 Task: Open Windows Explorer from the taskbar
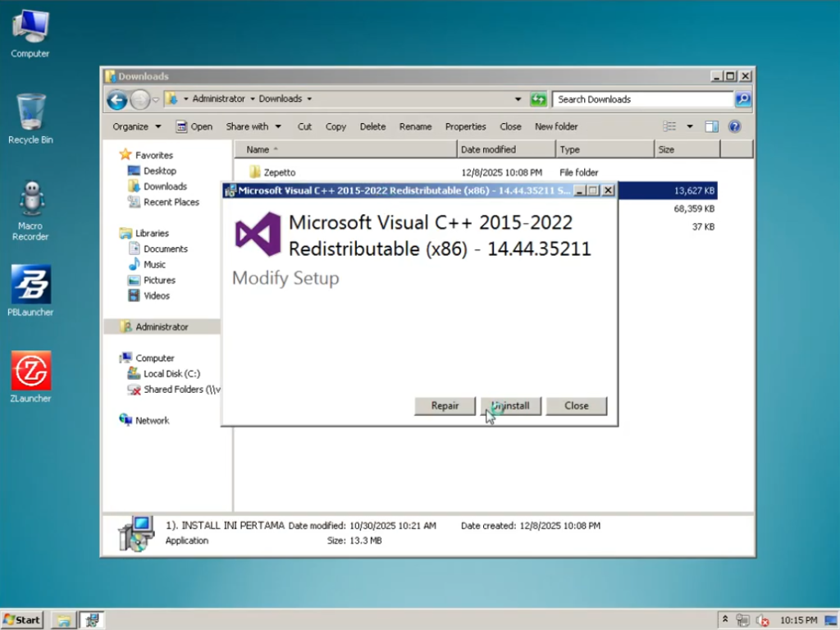62,619
